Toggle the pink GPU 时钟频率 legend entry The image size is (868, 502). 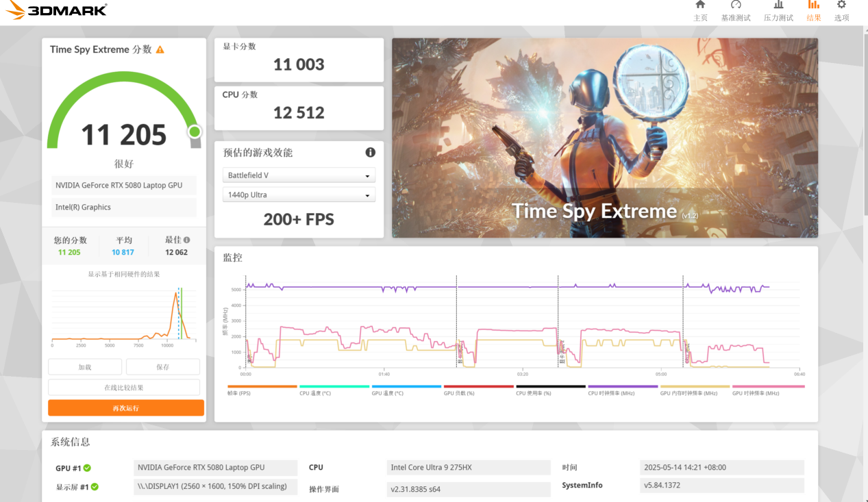point(768,390)
